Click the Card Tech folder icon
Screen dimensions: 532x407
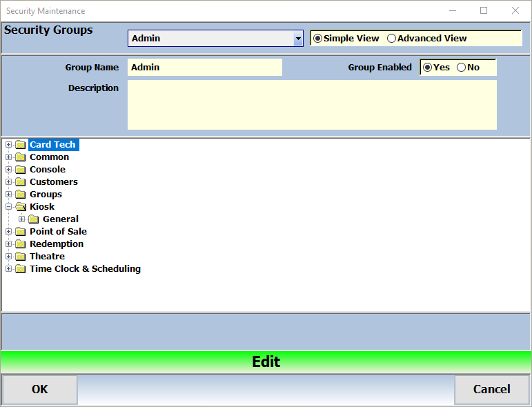click(20, 145)
